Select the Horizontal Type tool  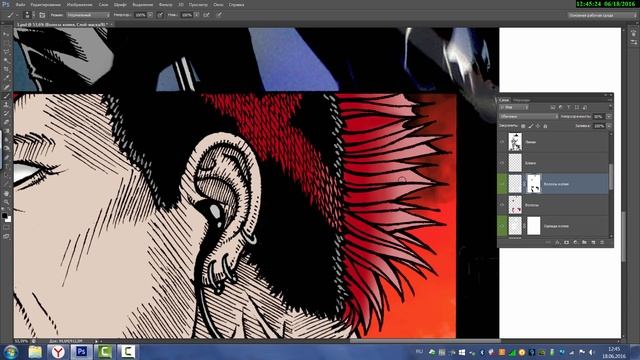[x=6, y=166]
